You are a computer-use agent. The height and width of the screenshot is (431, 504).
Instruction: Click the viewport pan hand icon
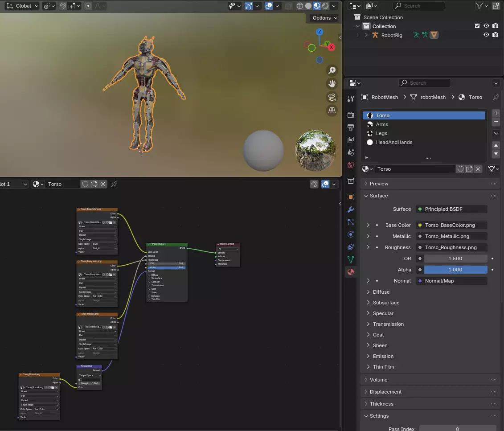pyautogui.click(x=332, y=83)
